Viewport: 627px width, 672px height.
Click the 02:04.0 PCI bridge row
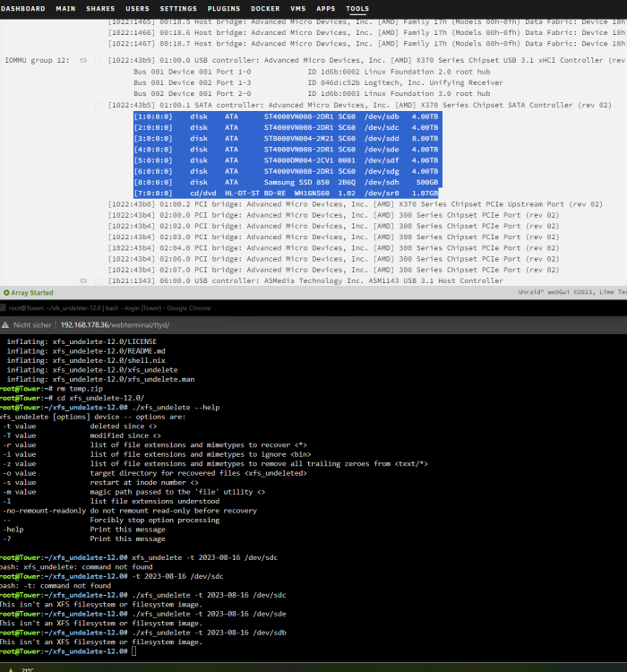click(333, 248)
